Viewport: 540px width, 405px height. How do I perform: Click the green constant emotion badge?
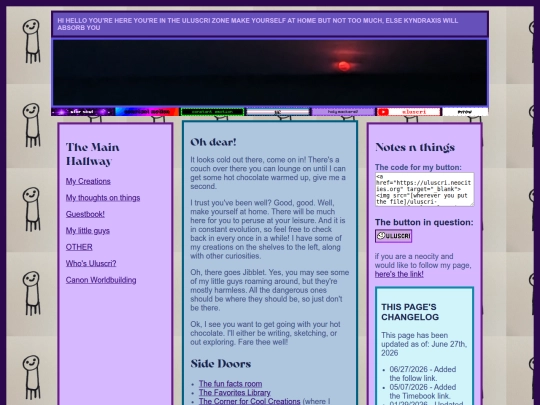[x=212, y=112]
